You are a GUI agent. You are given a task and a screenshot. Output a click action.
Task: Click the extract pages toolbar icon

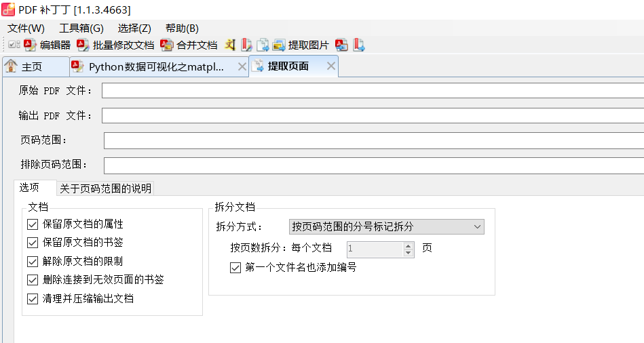coord(263,45)
